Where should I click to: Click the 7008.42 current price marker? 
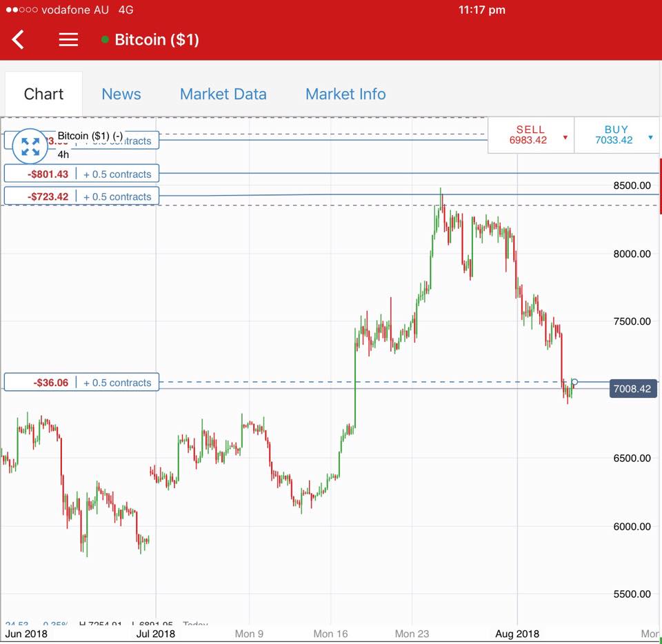coord(633,388)
